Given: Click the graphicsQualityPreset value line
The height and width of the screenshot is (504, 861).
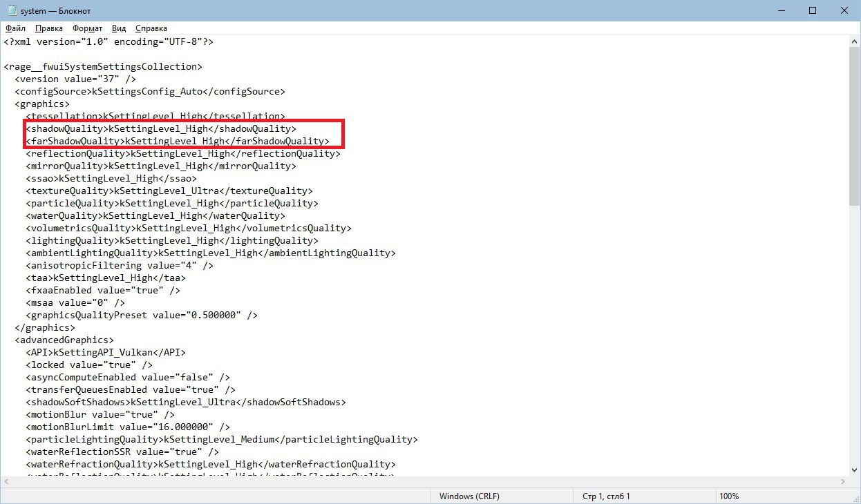Looking at the screenshot, I should (x=142, y=315).
